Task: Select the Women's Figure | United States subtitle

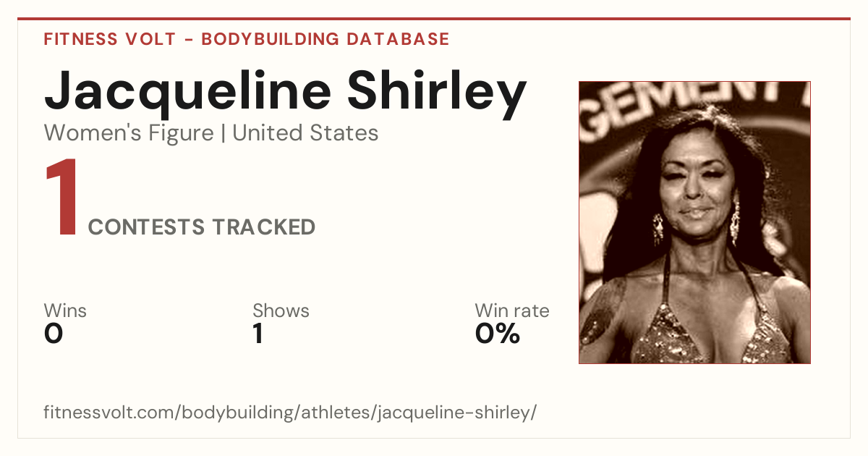Action: [211, 133]
